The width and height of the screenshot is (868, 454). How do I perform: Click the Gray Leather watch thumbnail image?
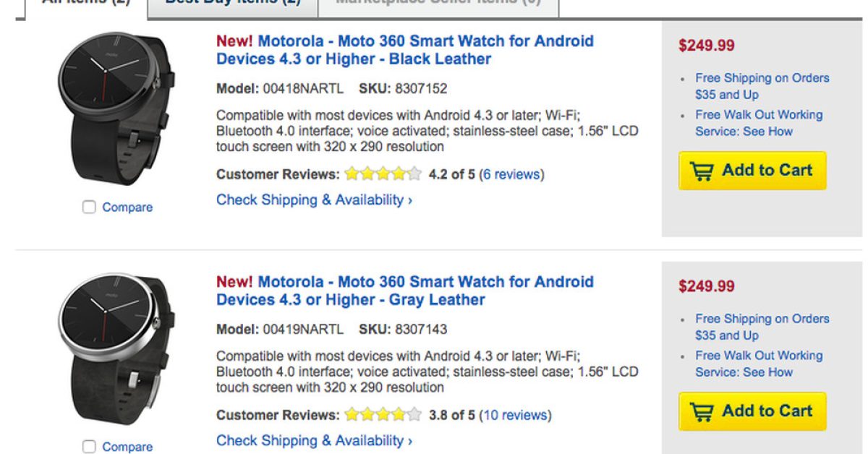(x=116, y=348)
